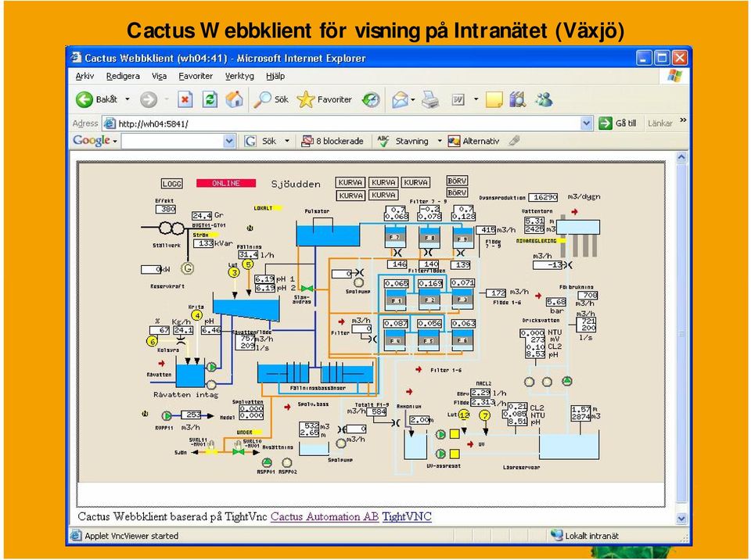Open the Redigera menu
The width and height of the screenshot is (751, 560).
coord(123,76)
